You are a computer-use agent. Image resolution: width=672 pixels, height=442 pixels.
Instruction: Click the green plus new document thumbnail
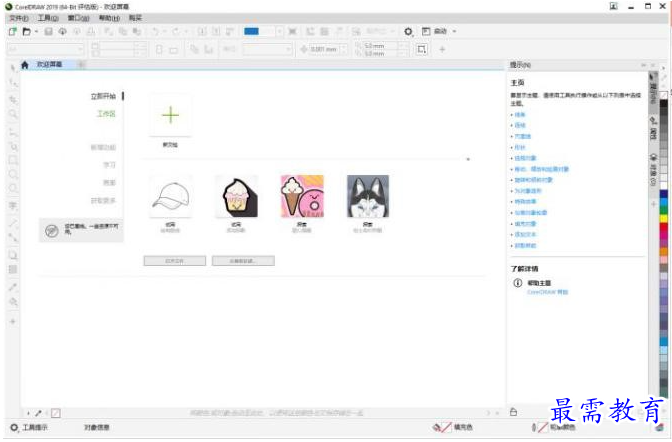(171, 115)
